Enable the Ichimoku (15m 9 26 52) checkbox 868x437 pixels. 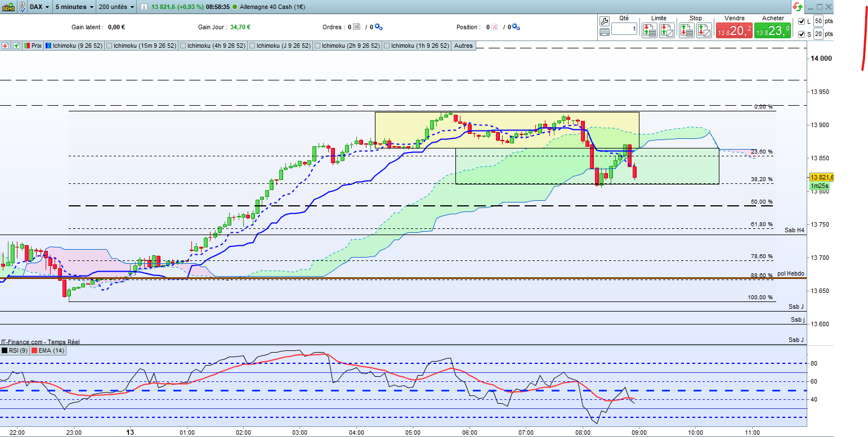pyautogui.click(x=110, y=46)
